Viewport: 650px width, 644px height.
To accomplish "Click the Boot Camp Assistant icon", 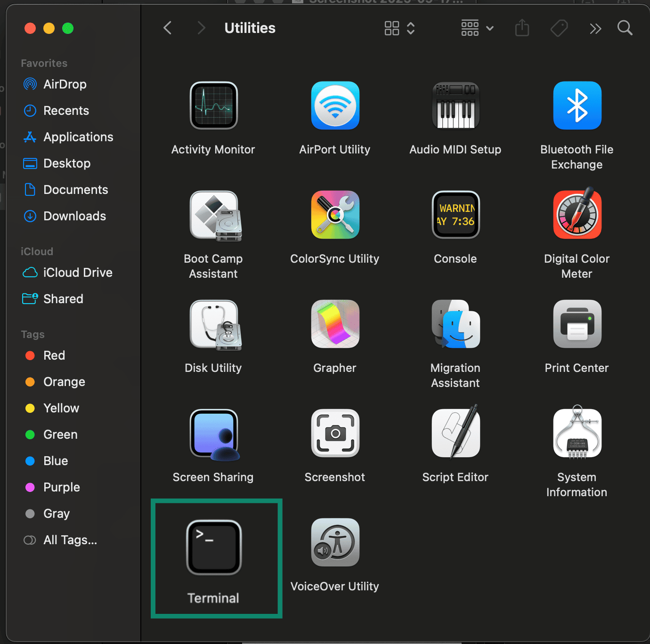I will [216, 216].
